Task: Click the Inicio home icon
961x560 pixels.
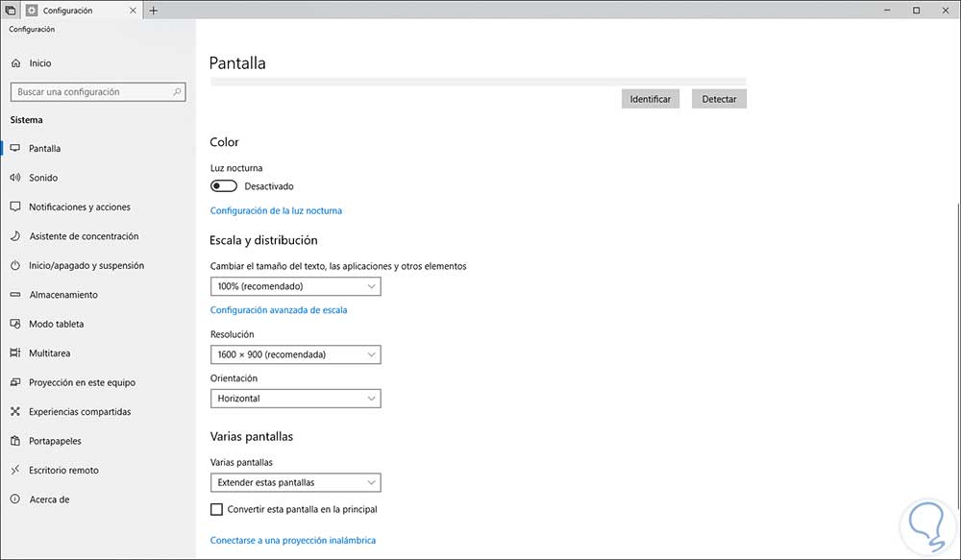Action: click(x=15, y=63)
